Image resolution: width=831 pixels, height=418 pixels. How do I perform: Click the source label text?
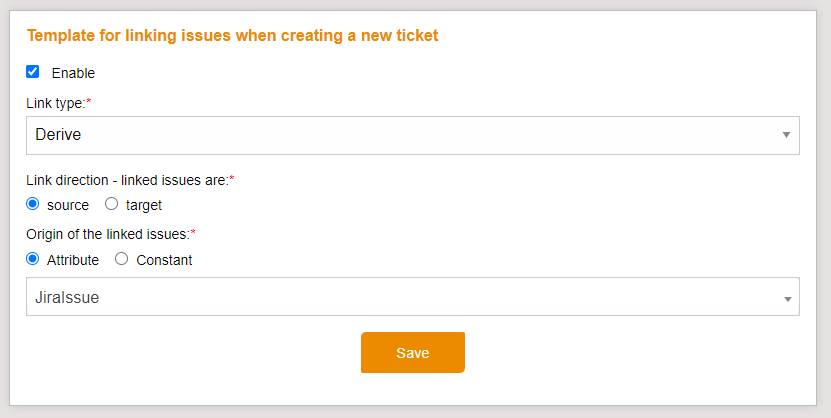coord(68,205)
